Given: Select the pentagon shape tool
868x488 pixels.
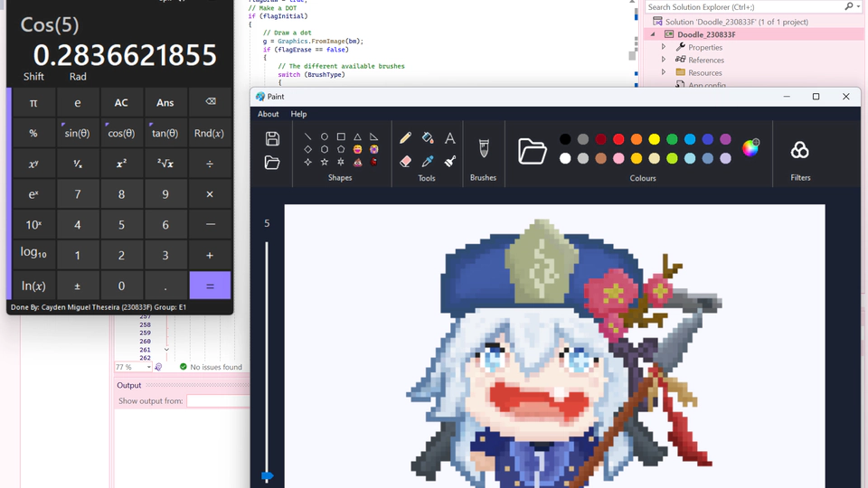Looking at the screenshot, I should [x=341, y=149].
